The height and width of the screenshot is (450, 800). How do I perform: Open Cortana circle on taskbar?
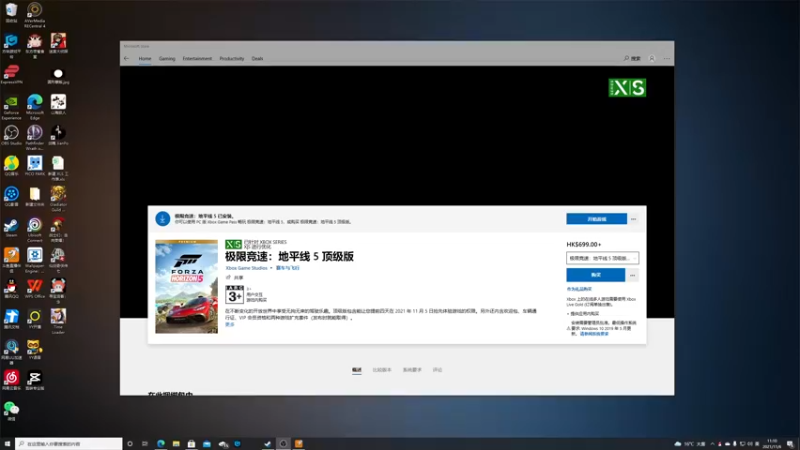(130, 444)
